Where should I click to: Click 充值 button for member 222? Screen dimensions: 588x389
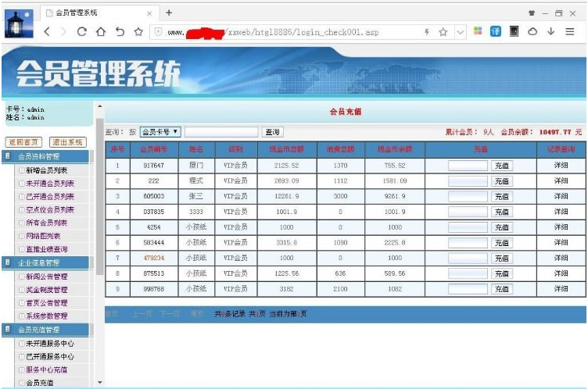point(502,181)
